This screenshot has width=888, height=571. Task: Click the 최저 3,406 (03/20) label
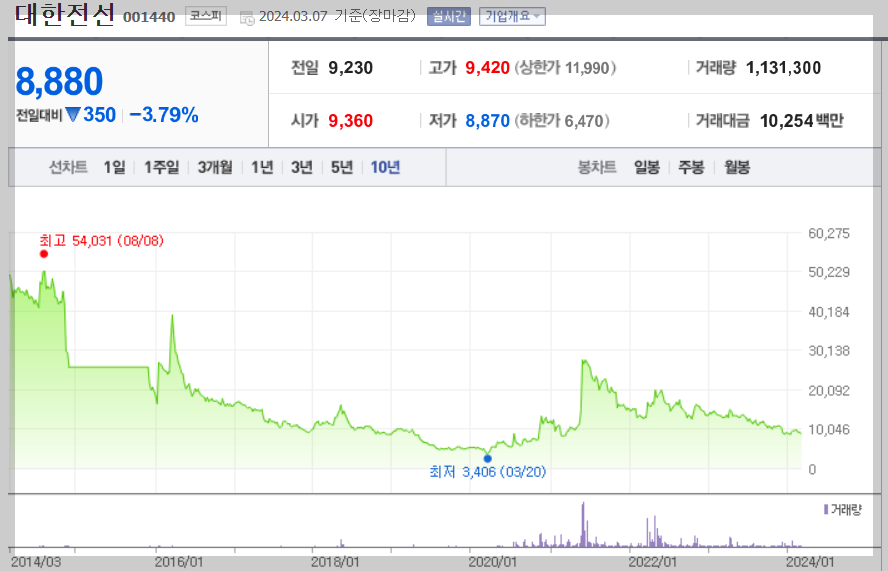point(488,471)
